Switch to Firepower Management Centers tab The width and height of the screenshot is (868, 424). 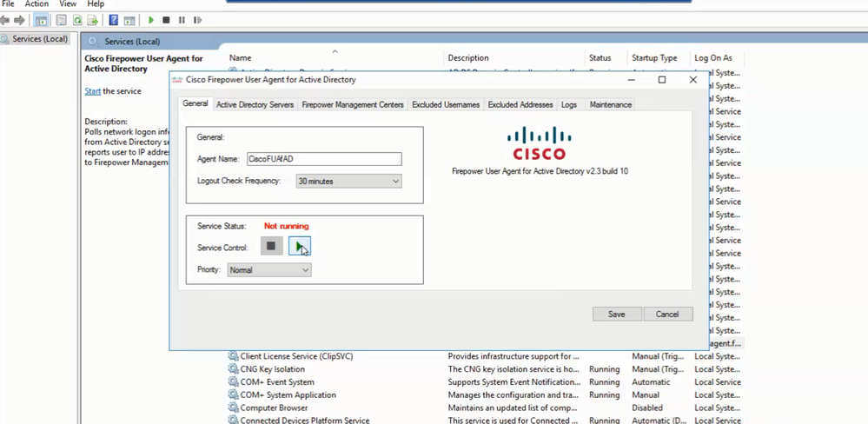(353, 104)
